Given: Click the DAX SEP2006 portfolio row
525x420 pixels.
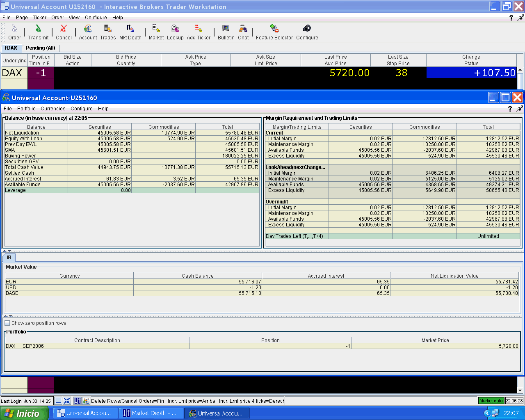Looking at the screenshot, I should [x=262, y=346].
